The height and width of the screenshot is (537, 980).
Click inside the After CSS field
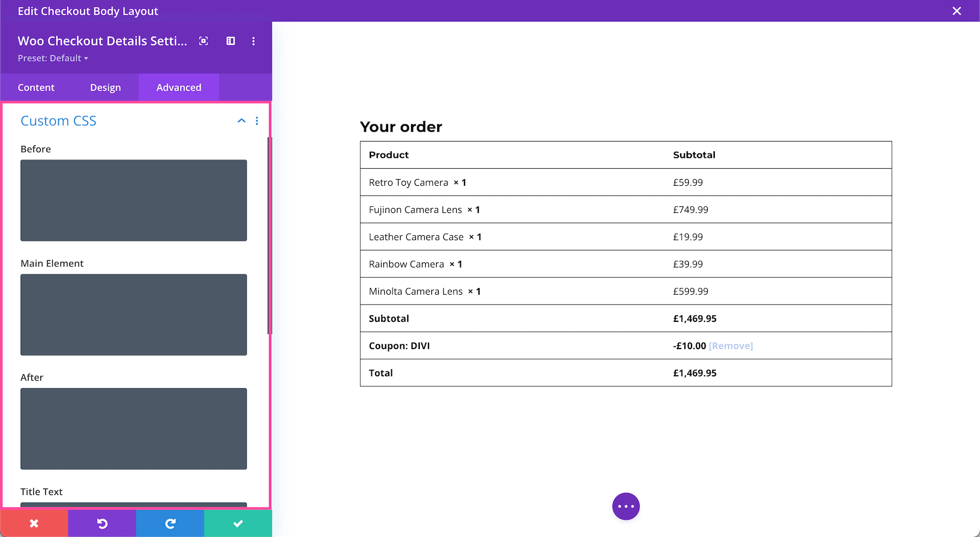(133, 429)
